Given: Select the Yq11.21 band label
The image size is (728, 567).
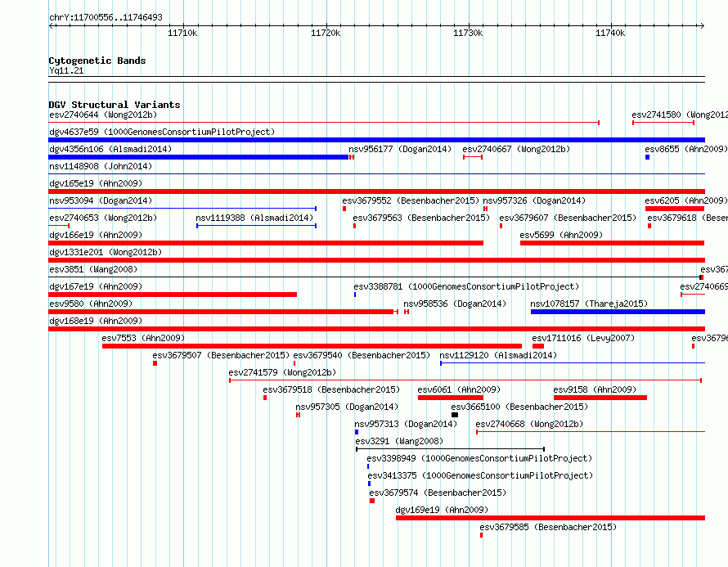Looking at the screenshot, I should (x=66, y=70).
